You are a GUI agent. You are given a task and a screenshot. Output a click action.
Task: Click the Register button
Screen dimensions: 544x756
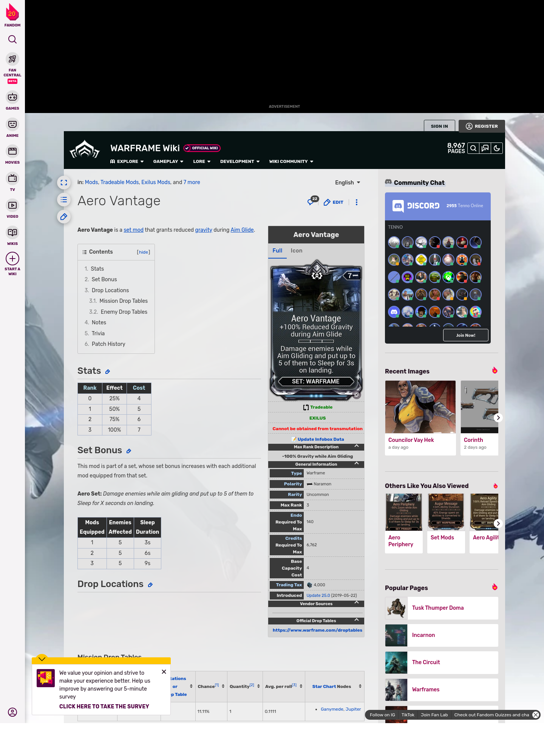point(482,126)
